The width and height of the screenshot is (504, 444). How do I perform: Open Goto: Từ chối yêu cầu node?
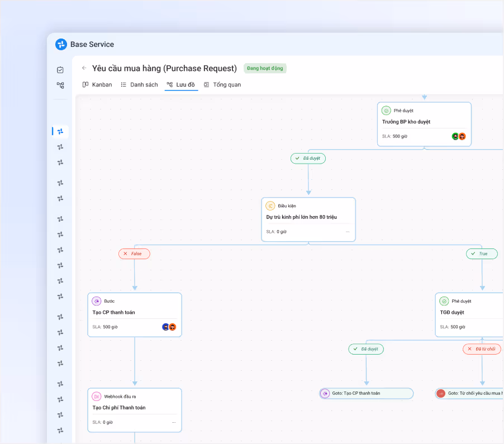pyautogui.click(x=469, y=393)
